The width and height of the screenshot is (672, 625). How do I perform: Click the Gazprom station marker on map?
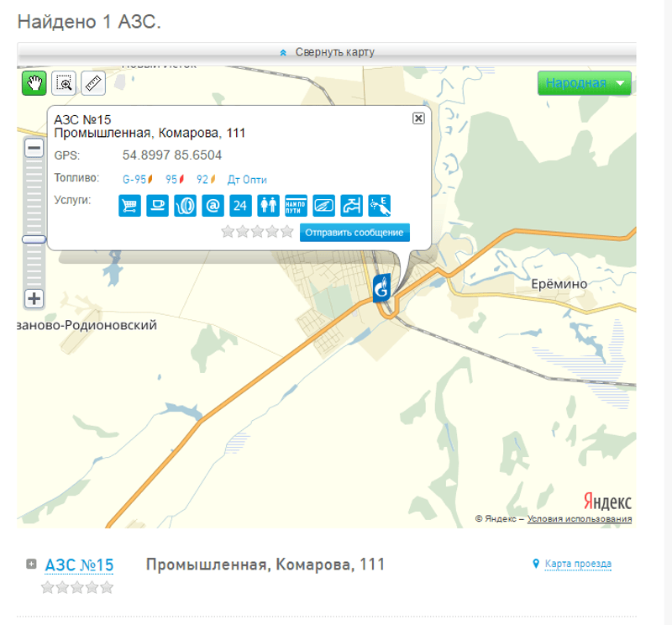[x=381, y=288]
